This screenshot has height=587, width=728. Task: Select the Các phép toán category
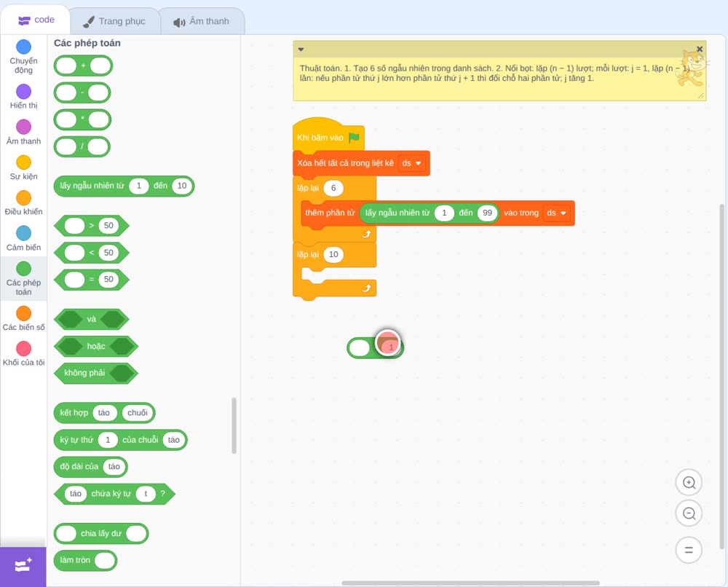pyautogui.click(x=23, y=279)
